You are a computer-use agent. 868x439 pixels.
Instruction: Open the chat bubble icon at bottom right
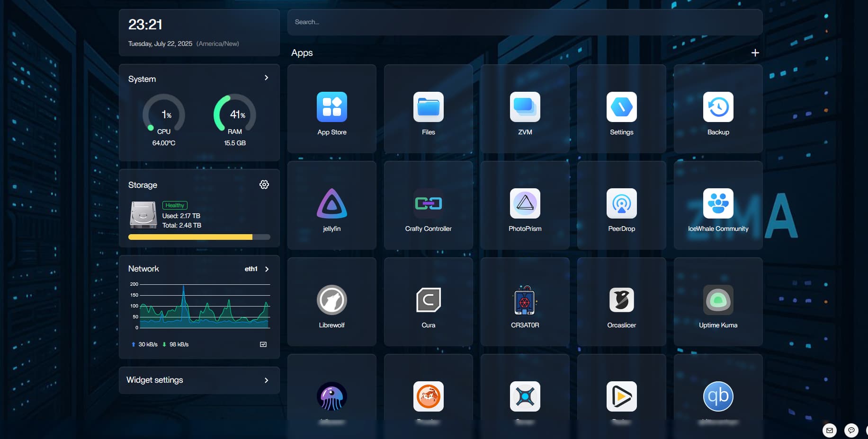(851, 430)
